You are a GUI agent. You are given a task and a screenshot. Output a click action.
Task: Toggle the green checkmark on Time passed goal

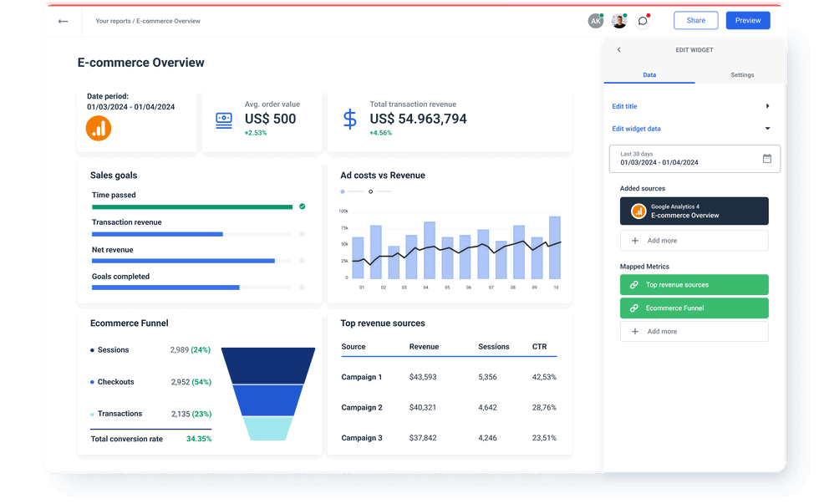click(302, 206)
